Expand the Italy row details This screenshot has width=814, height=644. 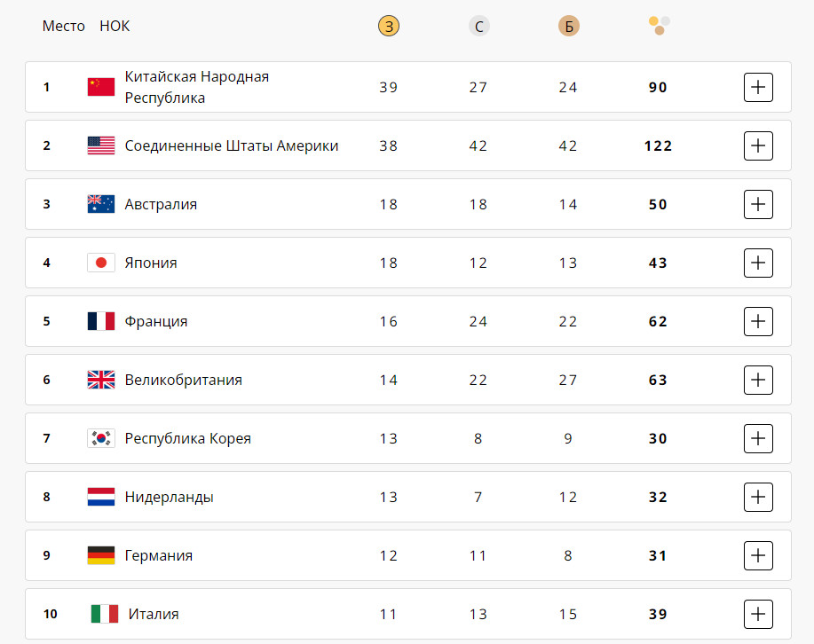click(758, 614)
